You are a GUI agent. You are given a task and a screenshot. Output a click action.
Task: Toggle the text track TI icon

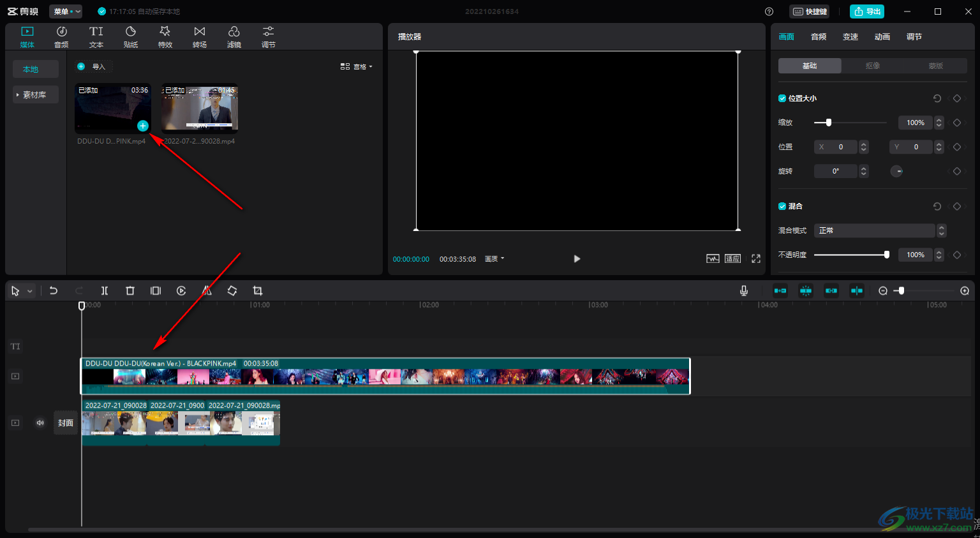point(15,347)
